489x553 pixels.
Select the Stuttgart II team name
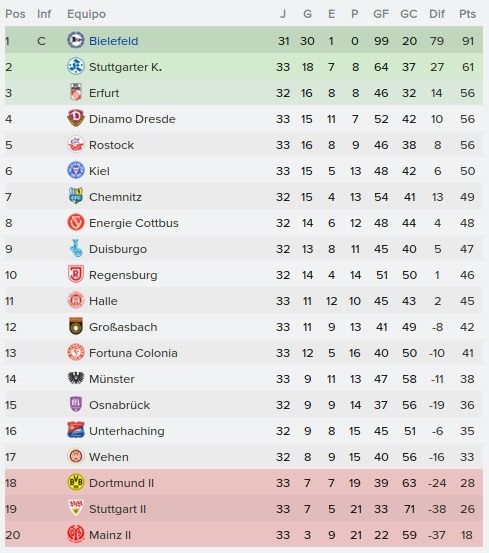(x=117, y=509)
